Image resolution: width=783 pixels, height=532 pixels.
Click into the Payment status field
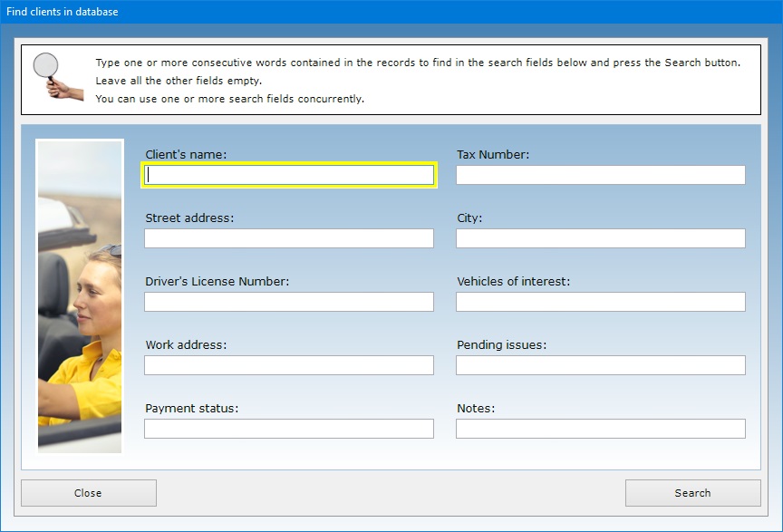point(289,429)
